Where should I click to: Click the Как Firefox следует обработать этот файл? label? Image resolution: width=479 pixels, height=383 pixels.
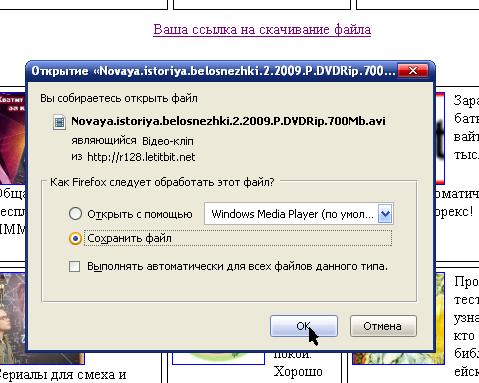point(162,182)
